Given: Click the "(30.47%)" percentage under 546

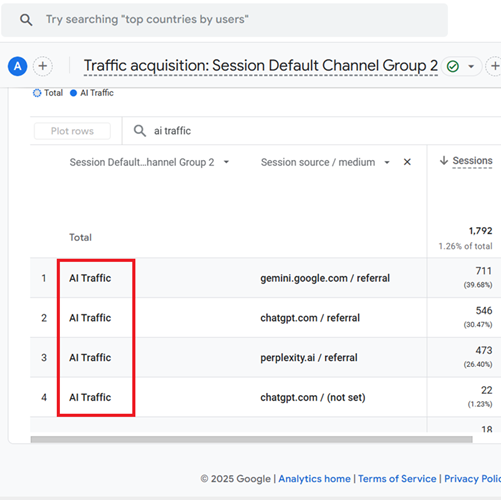Looking at the screenshot, I should pyautogui.click(x=478, y=325).
